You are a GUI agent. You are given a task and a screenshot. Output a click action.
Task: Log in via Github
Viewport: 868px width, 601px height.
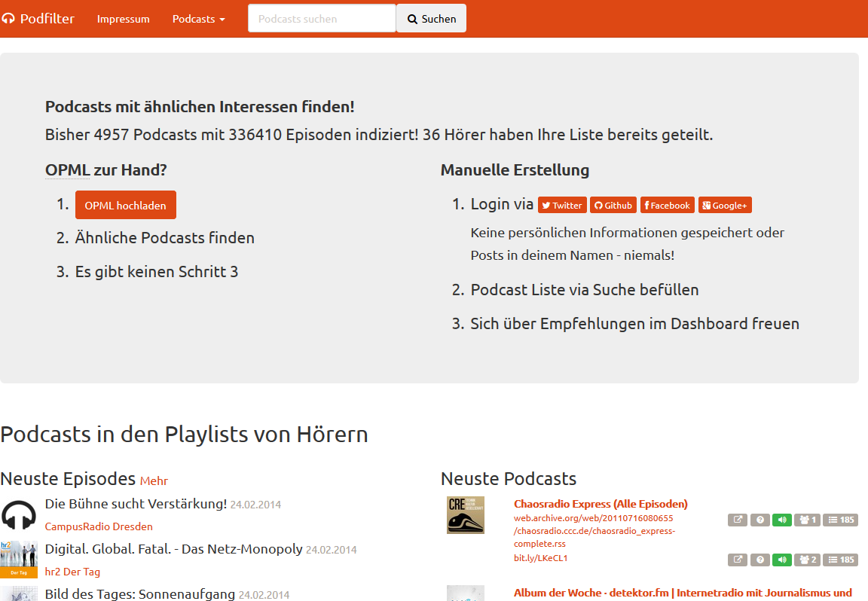pos(613,206)
